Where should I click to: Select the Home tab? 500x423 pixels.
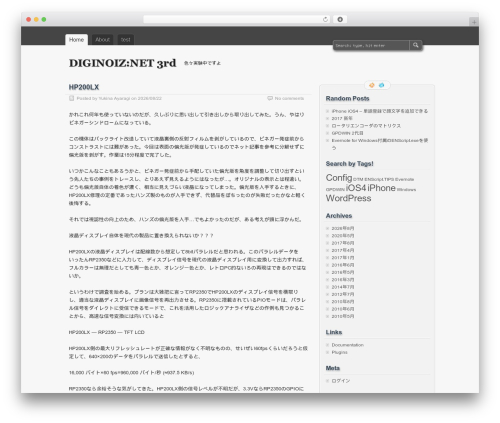click(76, 40)
